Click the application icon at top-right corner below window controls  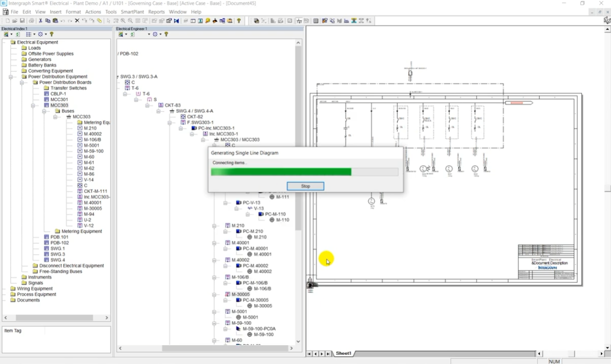coord(607,20)
